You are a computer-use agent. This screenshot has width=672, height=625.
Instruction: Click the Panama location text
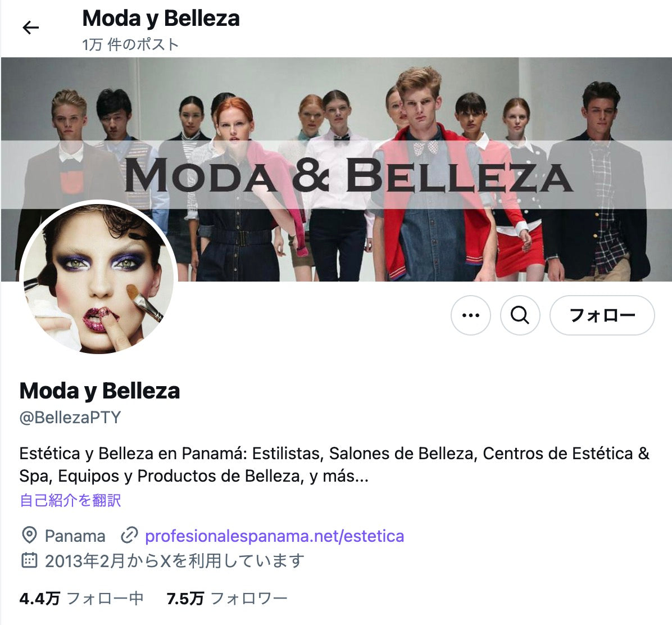point(75,536)
